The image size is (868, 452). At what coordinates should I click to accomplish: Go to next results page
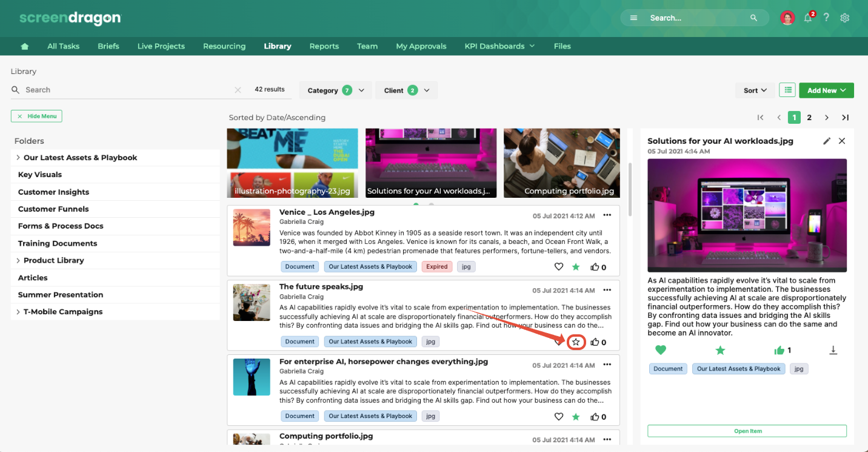tap(826, 118)
